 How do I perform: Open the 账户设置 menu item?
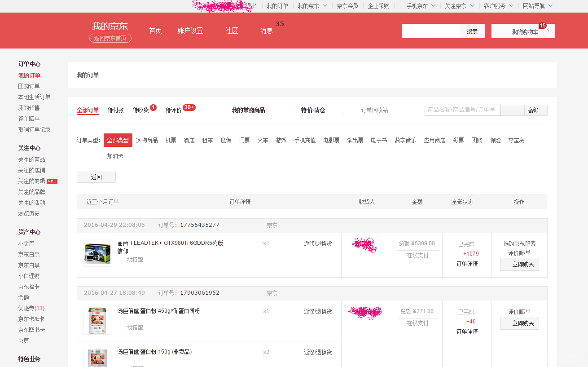190,31
